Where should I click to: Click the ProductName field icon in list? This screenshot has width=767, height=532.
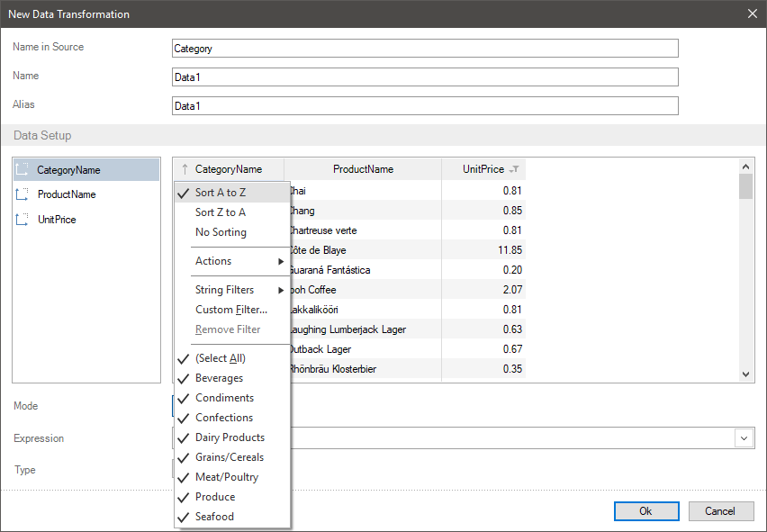coord(23,194)
